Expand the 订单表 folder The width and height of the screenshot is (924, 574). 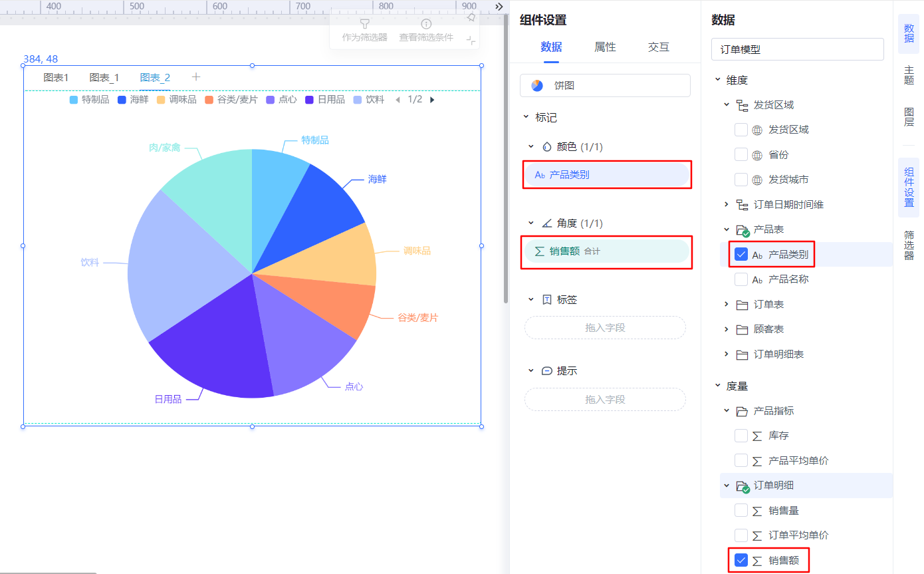point(727,305)
